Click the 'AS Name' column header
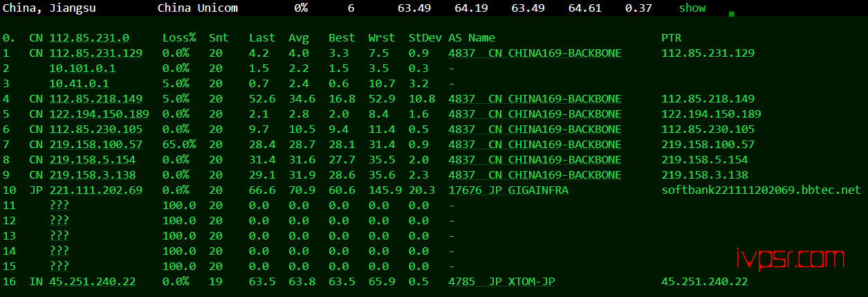Screen dimensions: 868x297 pos(472,38)
